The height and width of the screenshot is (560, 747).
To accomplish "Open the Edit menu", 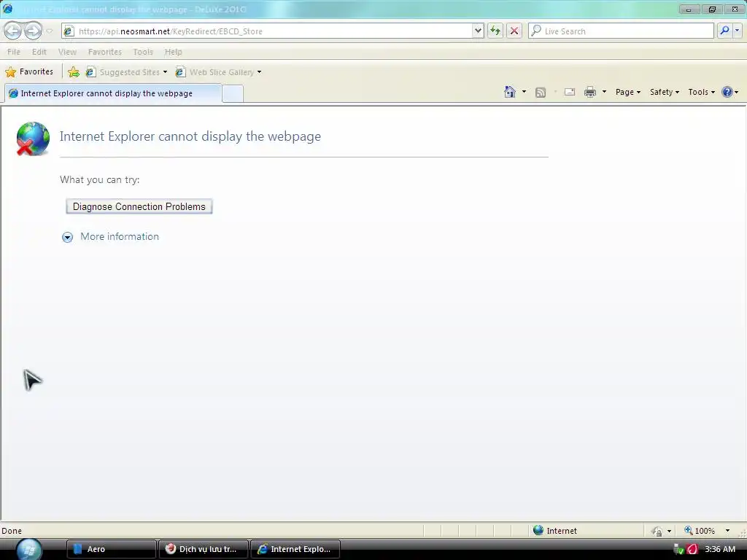I will pos(39,52).
